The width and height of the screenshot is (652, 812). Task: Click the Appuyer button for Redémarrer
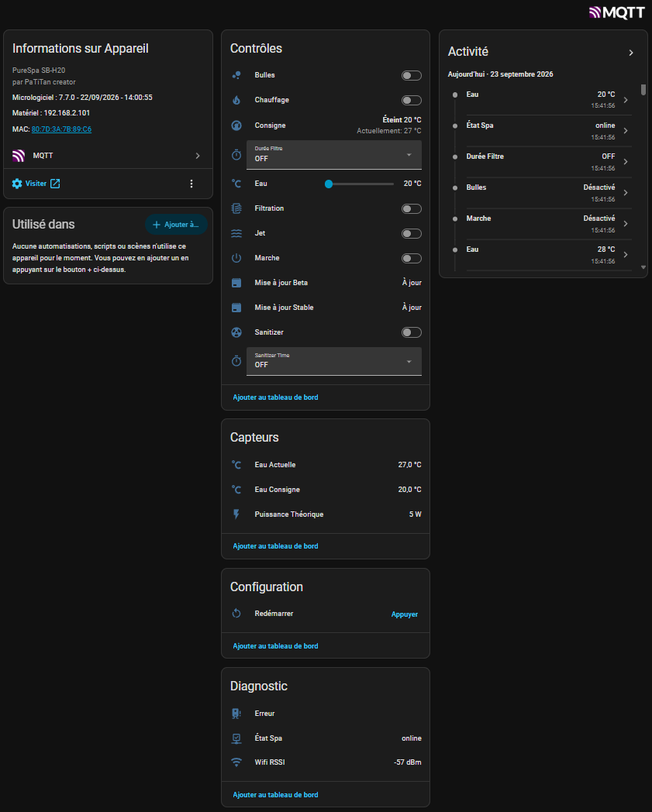click(x=404, y=614)
